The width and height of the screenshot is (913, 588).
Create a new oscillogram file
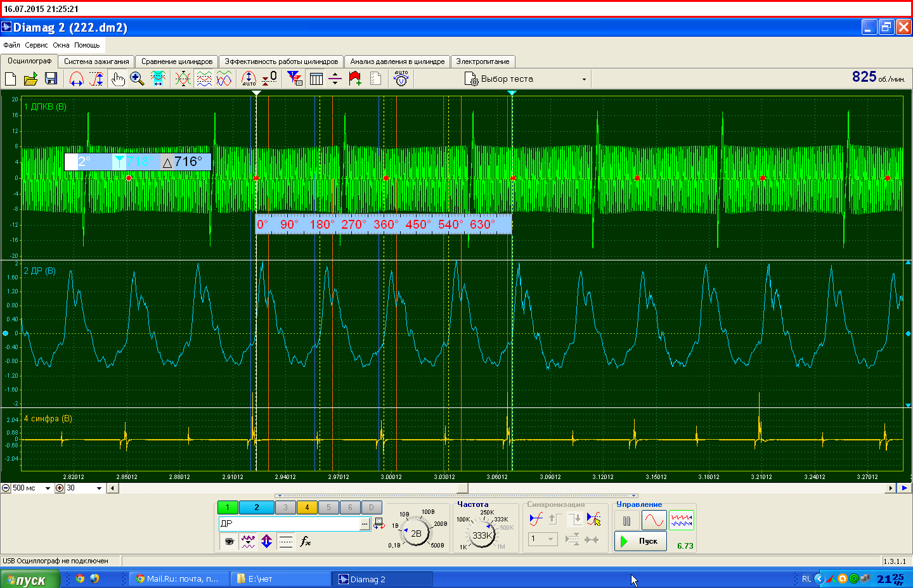11,79
